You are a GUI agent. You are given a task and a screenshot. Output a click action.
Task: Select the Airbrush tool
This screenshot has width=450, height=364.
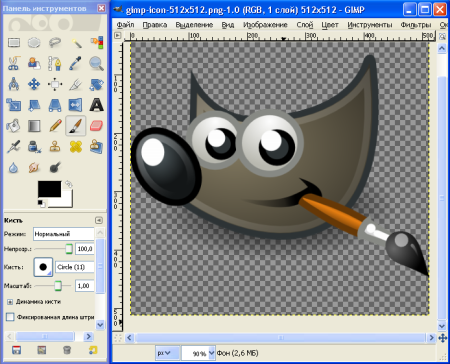[14, 146]
